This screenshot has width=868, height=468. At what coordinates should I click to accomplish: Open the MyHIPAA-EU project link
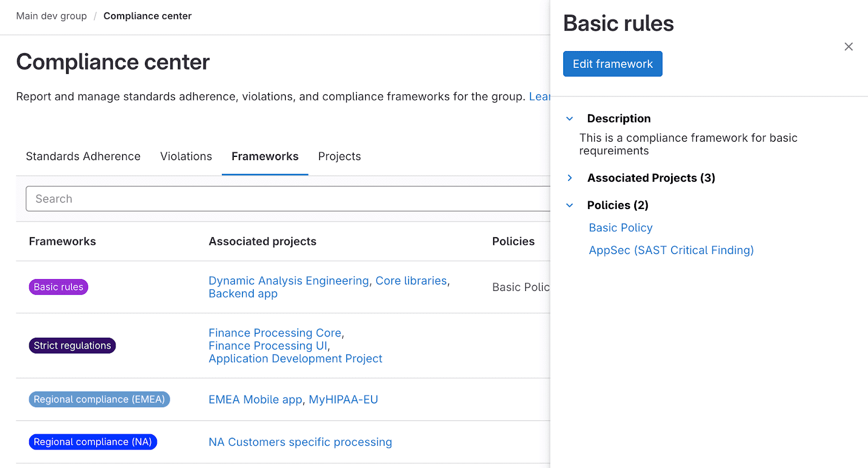tap(343, 400)
